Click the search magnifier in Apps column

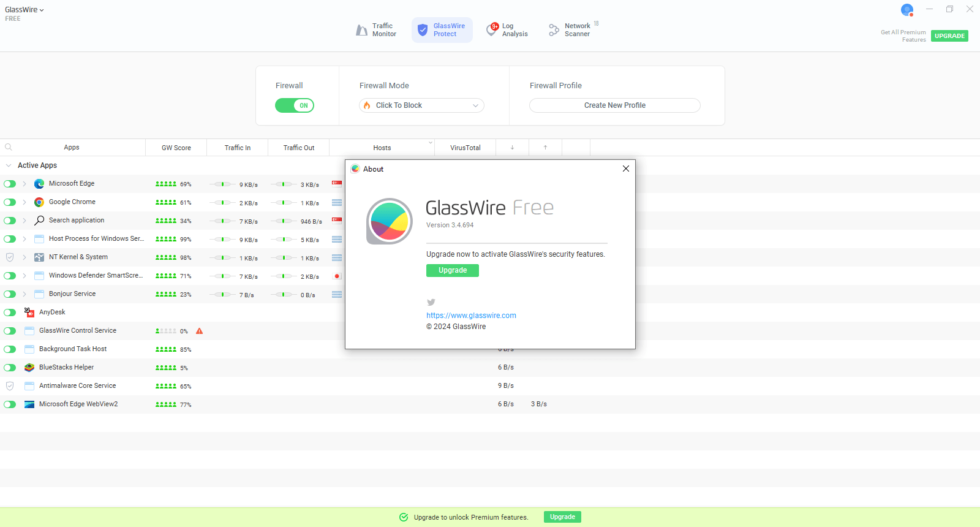tap(9, 147)
